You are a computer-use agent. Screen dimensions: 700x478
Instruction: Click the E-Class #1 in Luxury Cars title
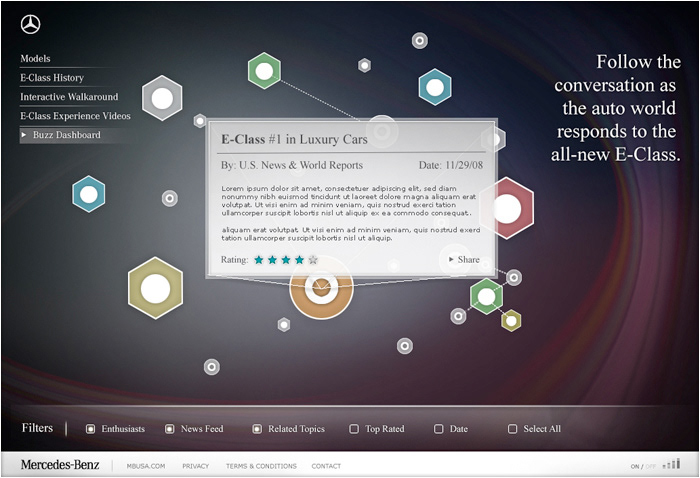(x=295, y=140)
